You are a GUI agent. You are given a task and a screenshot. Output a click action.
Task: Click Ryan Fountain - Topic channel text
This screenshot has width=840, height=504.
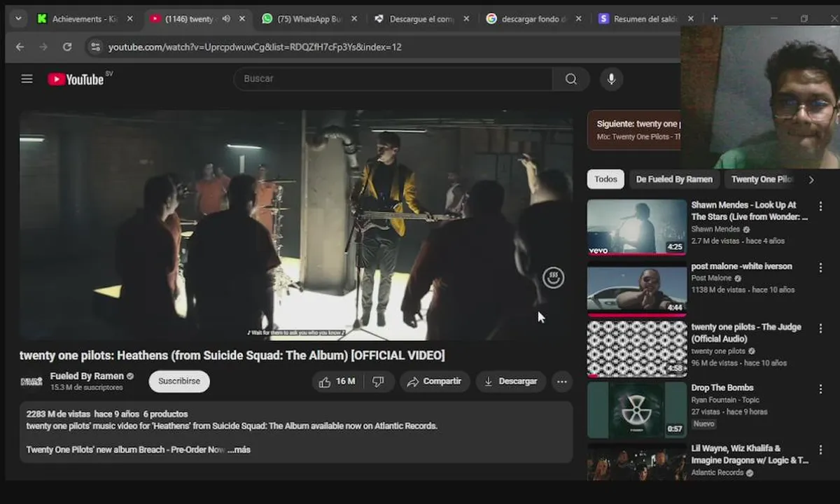(x=724, y=400)
